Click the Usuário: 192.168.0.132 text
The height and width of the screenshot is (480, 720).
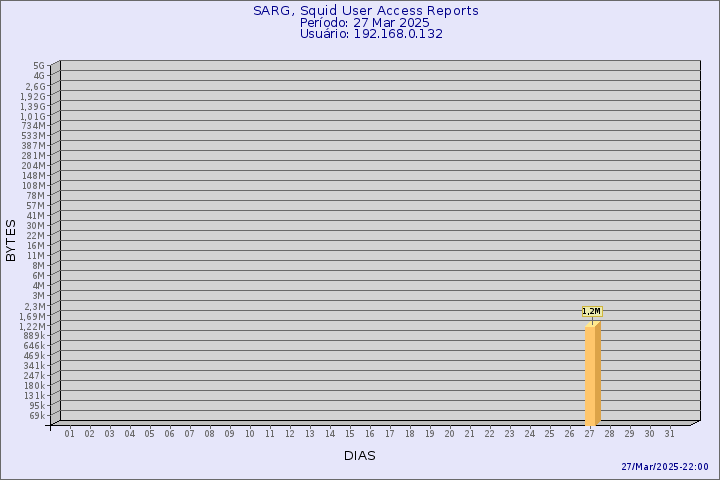371,34
